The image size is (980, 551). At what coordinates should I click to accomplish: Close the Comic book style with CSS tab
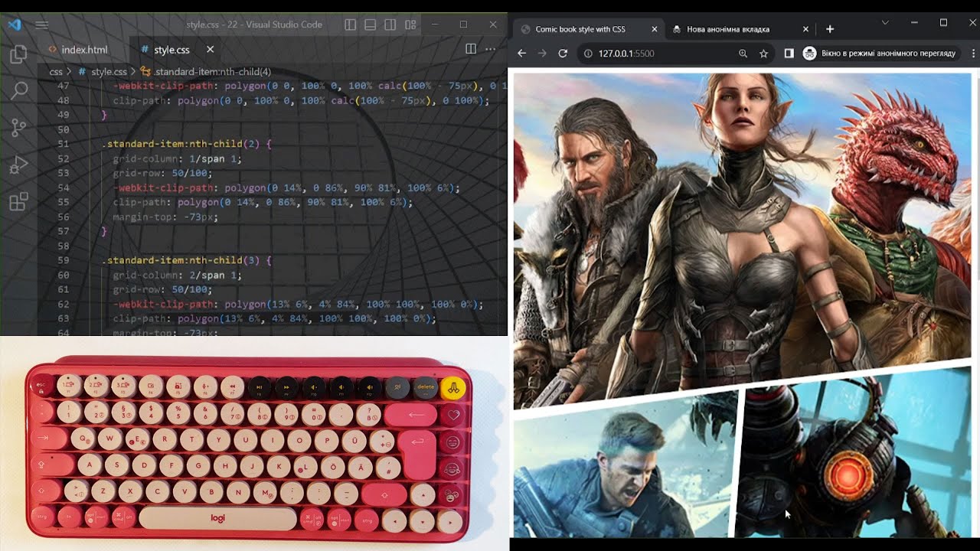point(655,29)
